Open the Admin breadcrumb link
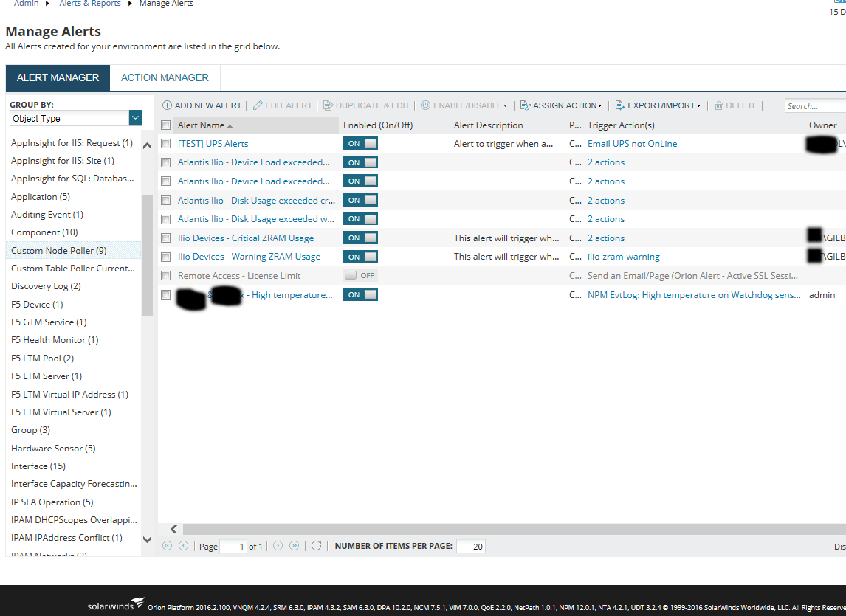The height and width of the screenshot is (616, 846). click(x=27, y=3)
